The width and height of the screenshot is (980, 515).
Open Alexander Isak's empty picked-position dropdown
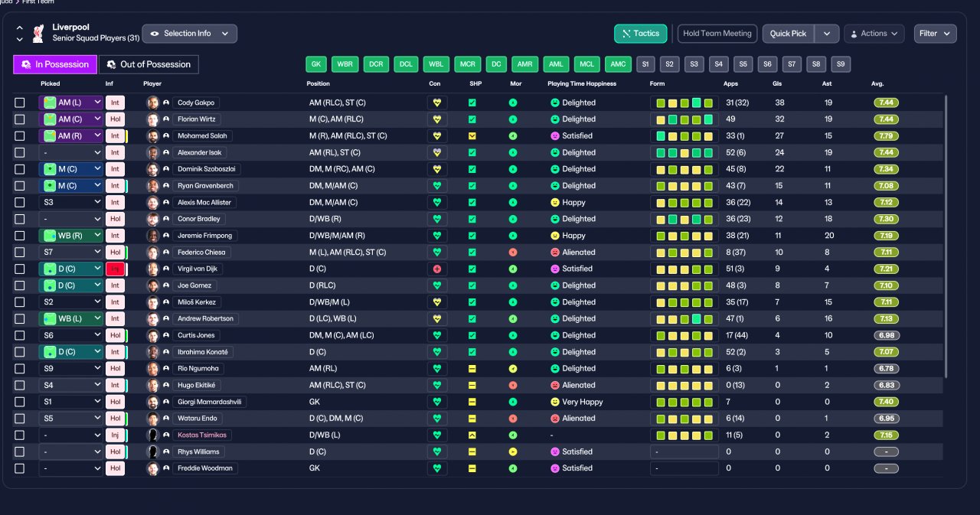click(71, 152)
